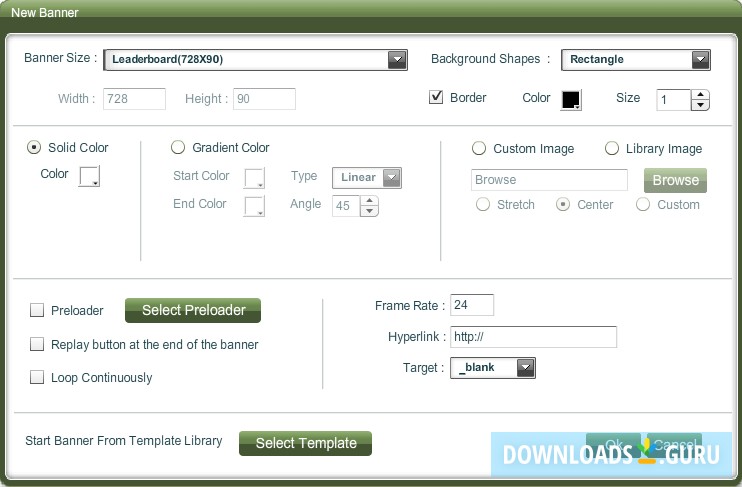Open the gradient Start Color swatch
742x487 pixels.
tap(254, 178)
